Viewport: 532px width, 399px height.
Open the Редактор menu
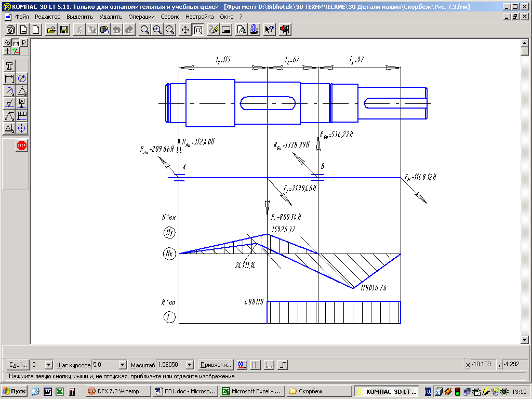pyautogui.click(x=47, y=17)
